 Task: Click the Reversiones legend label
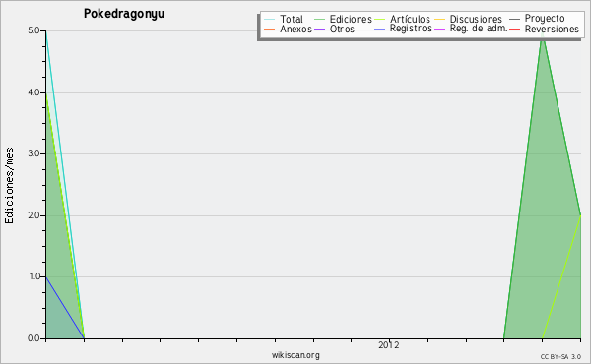pos(552,30)
